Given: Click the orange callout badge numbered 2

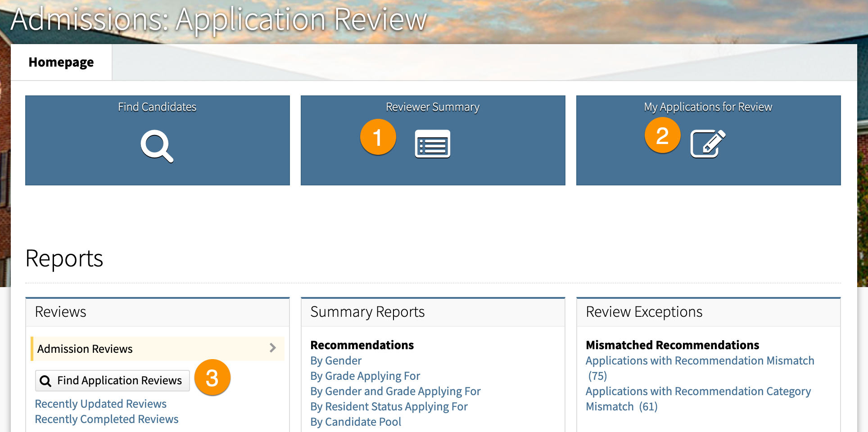Looking at the screenshot, I should [x=662, y=135].
